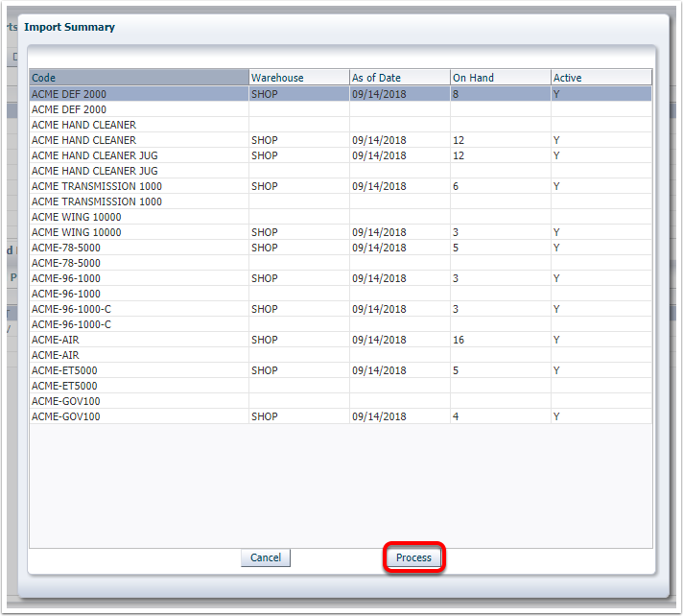Select ACME HAND CLEANER JUG row with blank warehouse

[x=341, y=171]
